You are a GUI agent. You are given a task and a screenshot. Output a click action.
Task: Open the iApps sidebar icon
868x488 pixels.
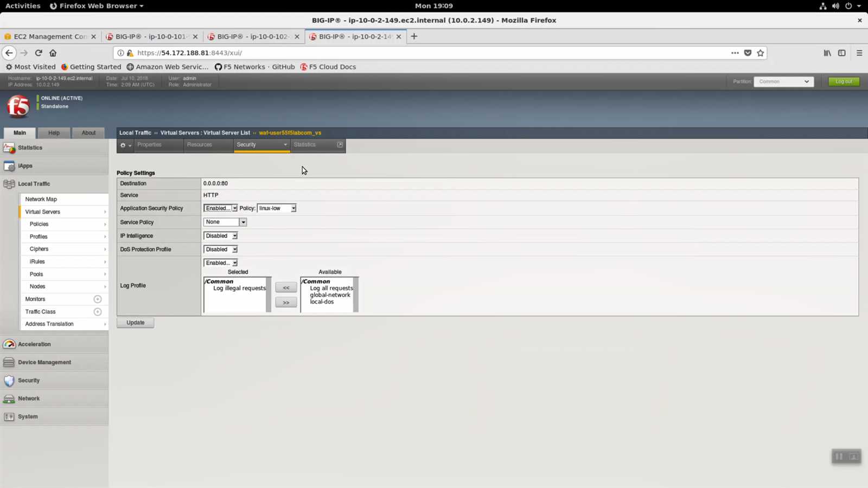[x=9, y=166]
